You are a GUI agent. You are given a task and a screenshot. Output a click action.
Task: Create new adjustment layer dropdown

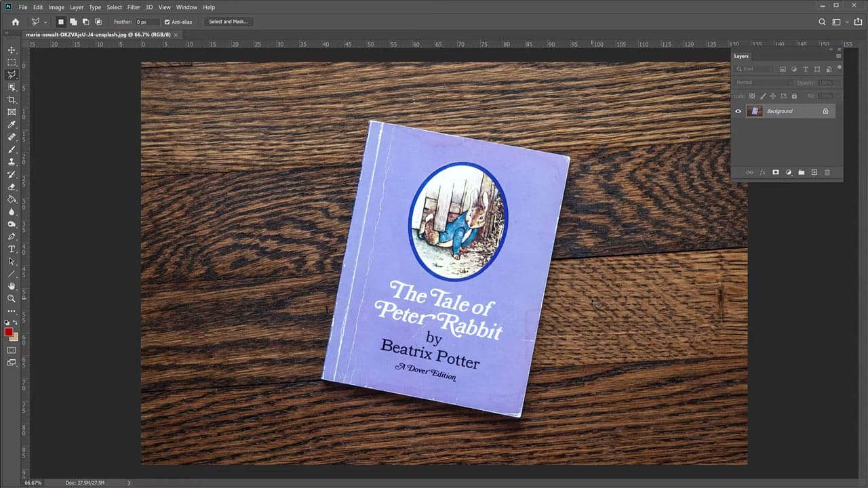[789, 173]
